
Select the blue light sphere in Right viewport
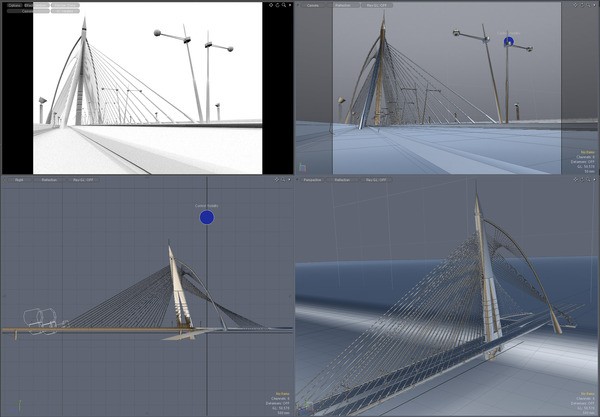point(206,217)
